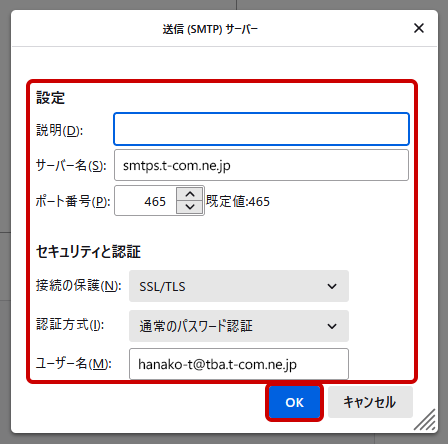The width and height of the screenshot is (448, 444).
Task: Increase the port number with up arrow
Action: pos(190,194)
